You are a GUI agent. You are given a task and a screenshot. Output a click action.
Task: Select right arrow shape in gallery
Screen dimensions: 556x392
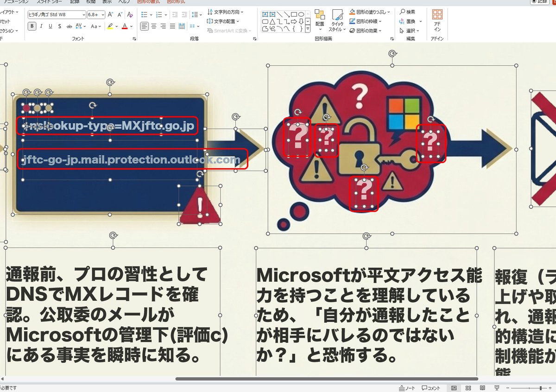click(x=294, y=21)
